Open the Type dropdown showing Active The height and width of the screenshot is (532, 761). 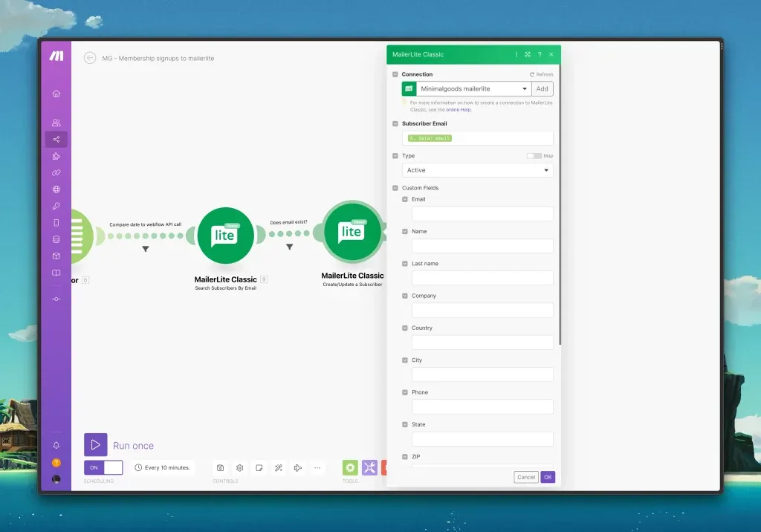[478, 170]
